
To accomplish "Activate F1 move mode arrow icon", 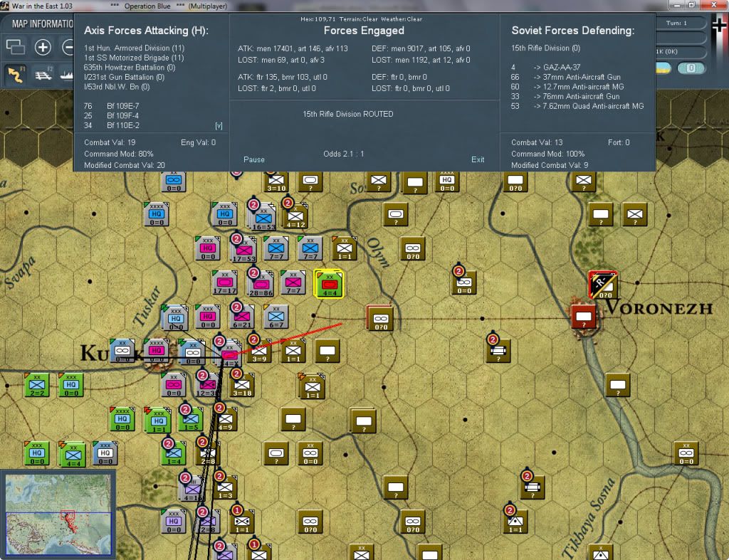I will (x=16, y=74).
